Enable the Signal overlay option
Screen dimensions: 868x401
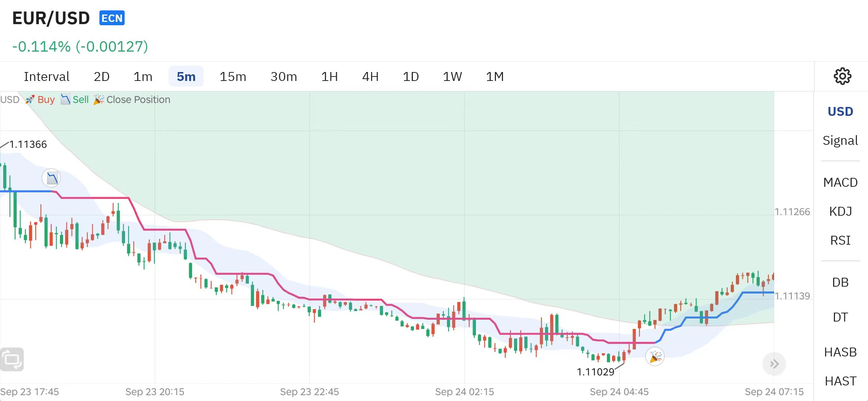pyautogui.click(x=840, y=140)
